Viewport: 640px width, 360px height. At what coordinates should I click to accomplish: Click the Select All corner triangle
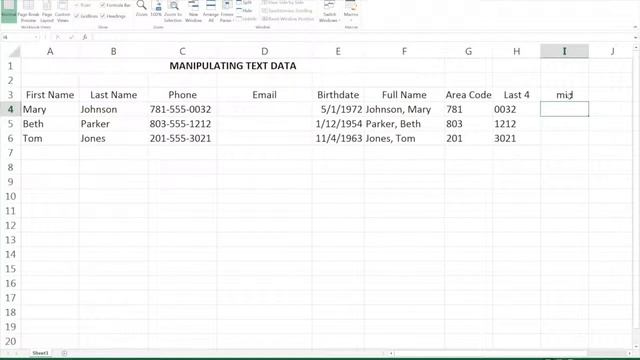14,51
